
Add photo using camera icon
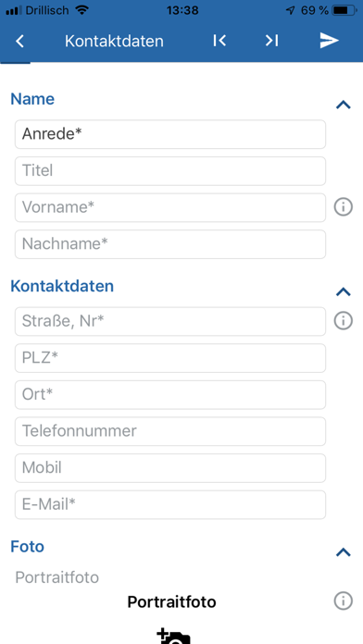click(x=173, y=636)
